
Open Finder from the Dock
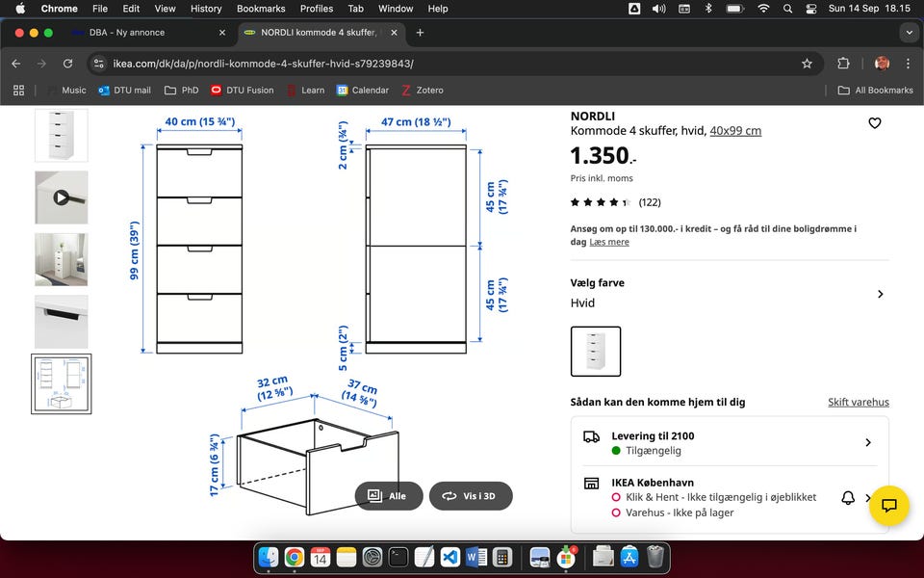pyautogui.click(x=269, y=557)
